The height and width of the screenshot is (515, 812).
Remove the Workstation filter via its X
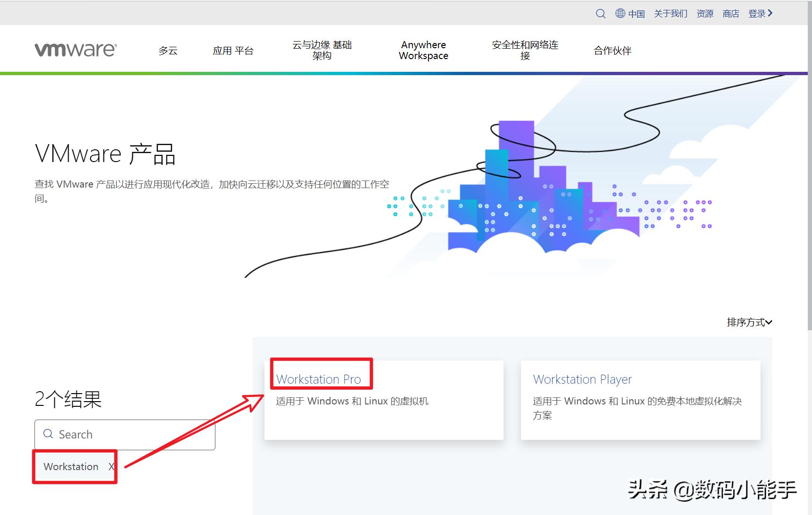[111, 466]
